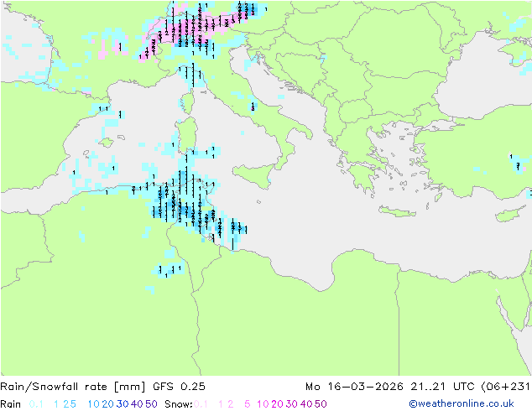Viewport: 532px width, 411px height.
Task: Click the snow legend value '5'
Action: tap(247, 404)
